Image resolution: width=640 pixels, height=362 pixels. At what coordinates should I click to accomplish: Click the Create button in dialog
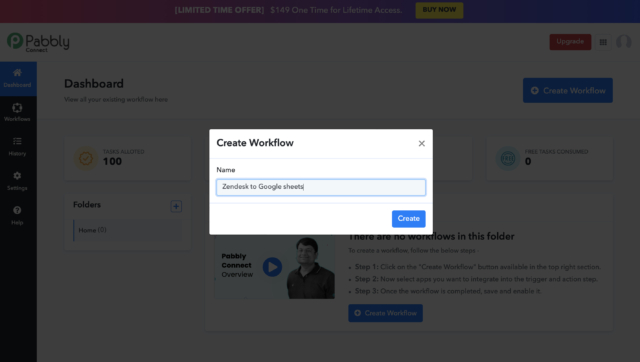coord(409,219)
